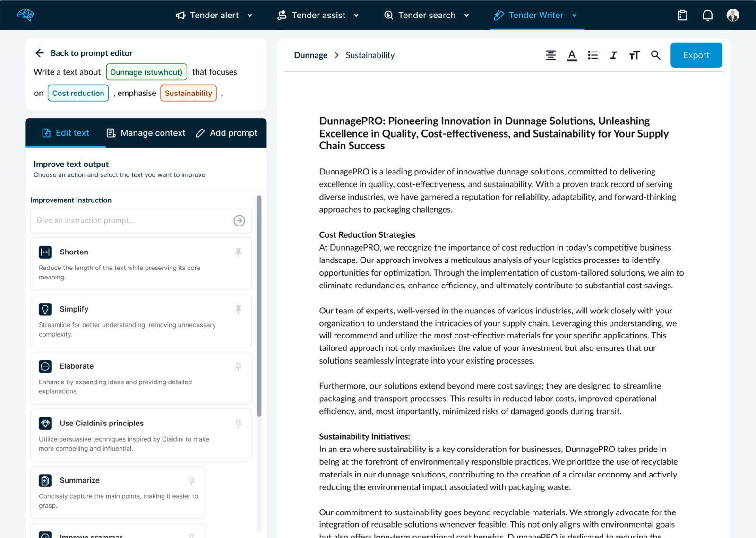
Task: Open document search magnifier icon
Action: (x=655, y=55)
